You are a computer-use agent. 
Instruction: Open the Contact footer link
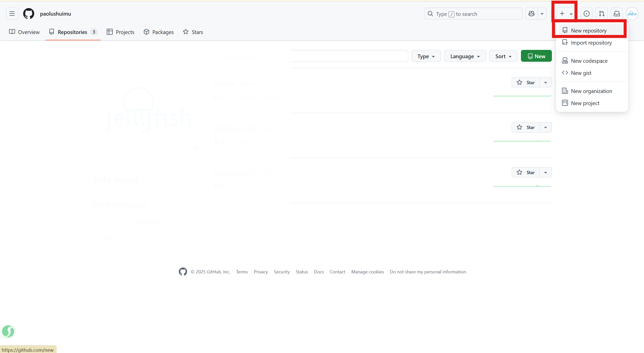tap(337, 272)
